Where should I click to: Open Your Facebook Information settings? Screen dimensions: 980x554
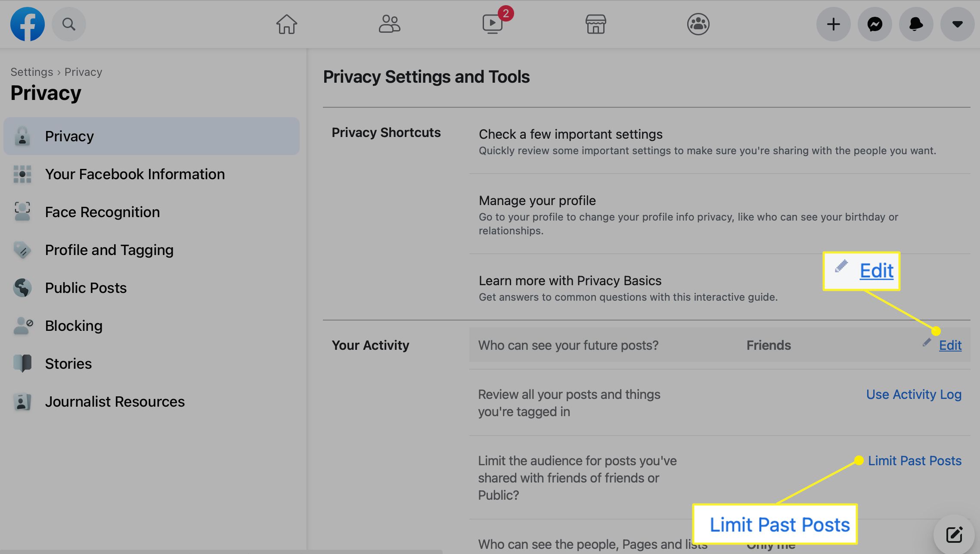(152, 174)
